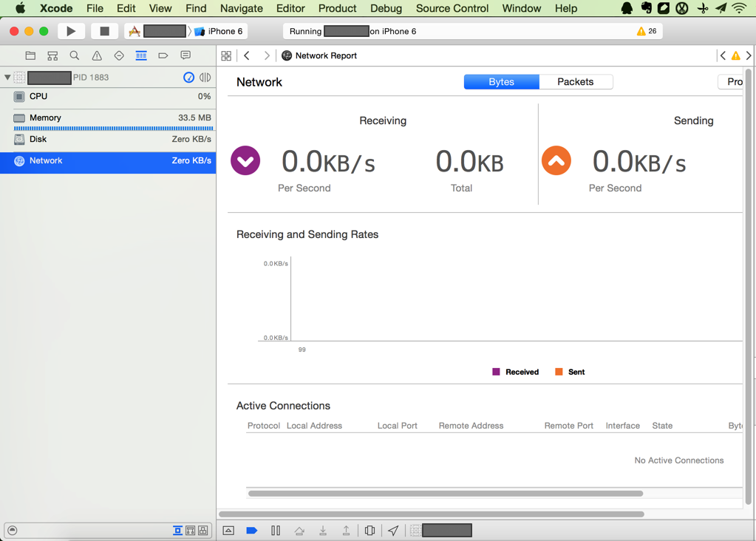This screenshot has height=541, width=756.
Task: Open the Issue navigator warning icon
Action: click(97, 55)
